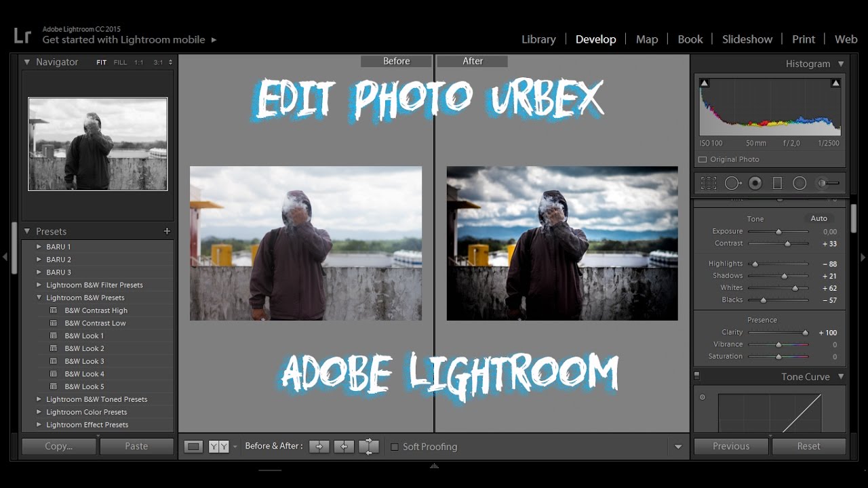Collapse the Histogram panel

841,64
